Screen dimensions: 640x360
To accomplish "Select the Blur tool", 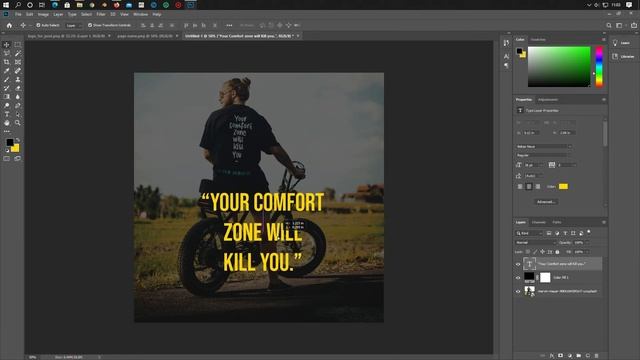I will coord(18,97).
